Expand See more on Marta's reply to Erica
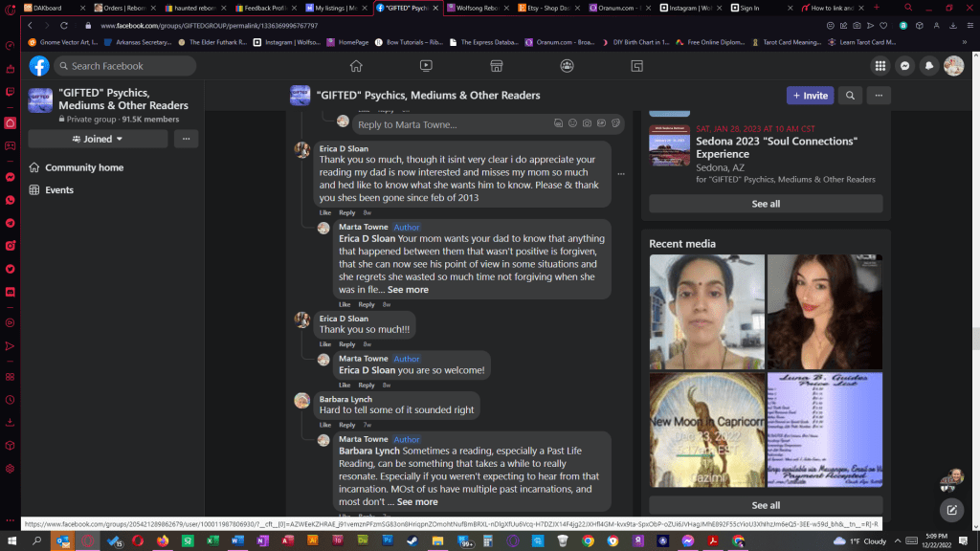This screenshot has height=551, width=980. click(408, 290)
